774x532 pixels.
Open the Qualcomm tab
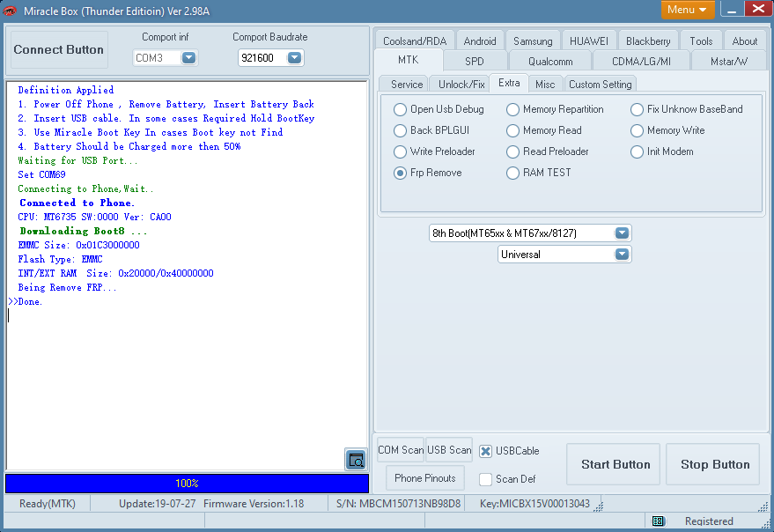(550, 62)
